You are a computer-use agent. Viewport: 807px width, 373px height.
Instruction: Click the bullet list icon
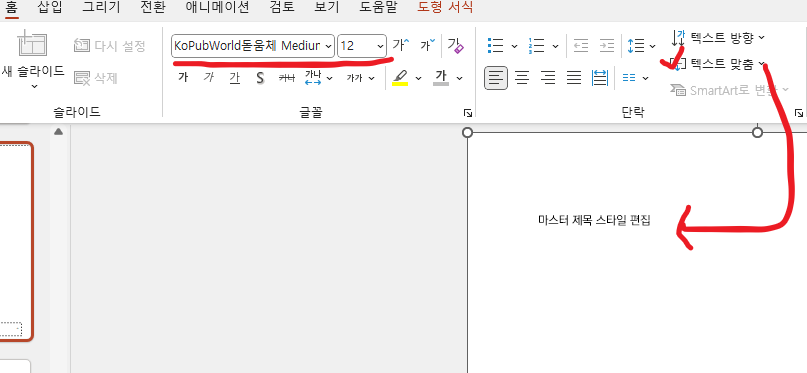[495, 45]
